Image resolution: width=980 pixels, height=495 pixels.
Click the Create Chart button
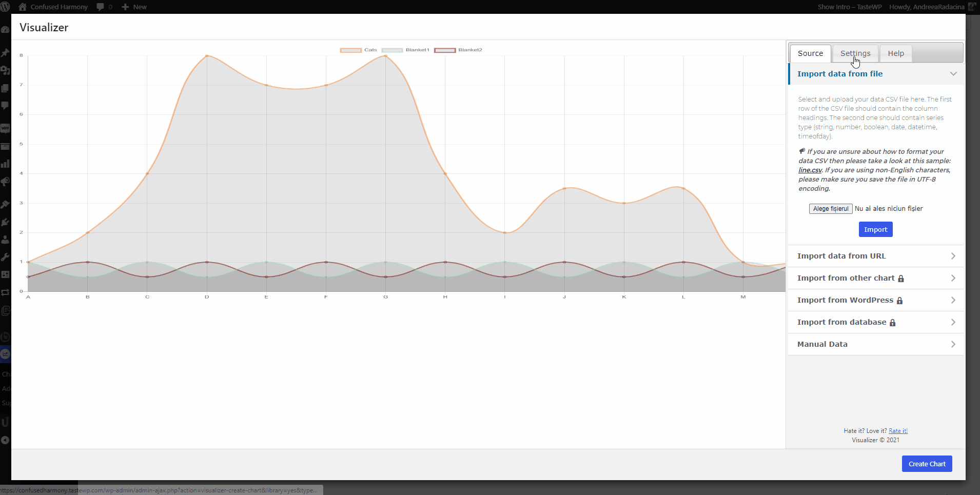[927, 464]
